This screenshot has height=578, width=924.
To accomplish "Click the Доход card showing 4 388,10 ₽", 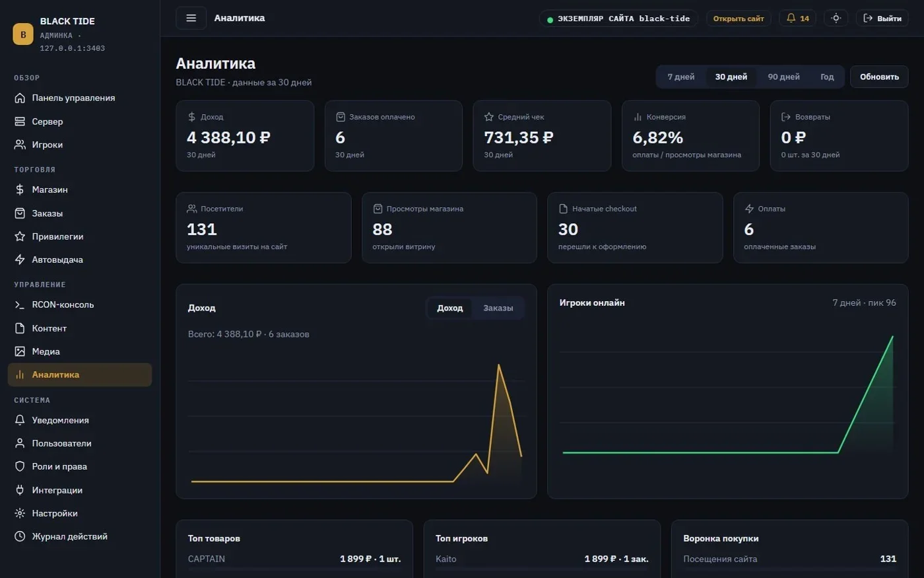I will [x=245, y=136].
